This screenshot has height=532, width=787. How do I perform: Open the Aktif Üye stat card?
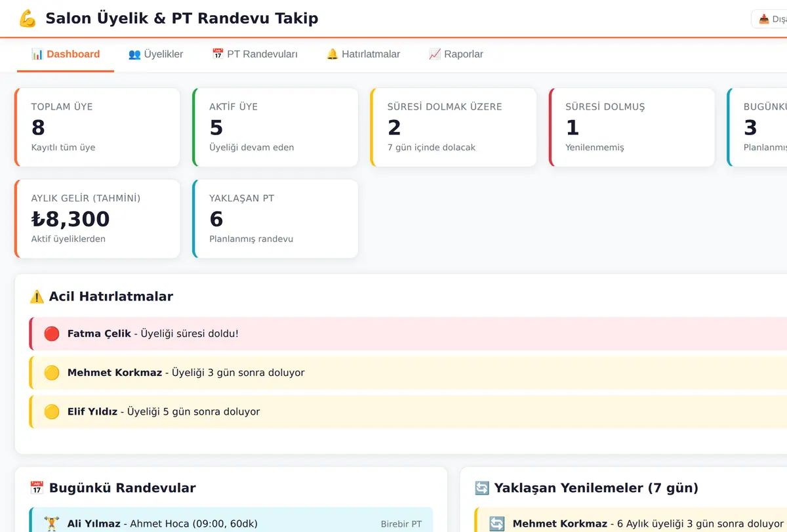pos(275,127)
